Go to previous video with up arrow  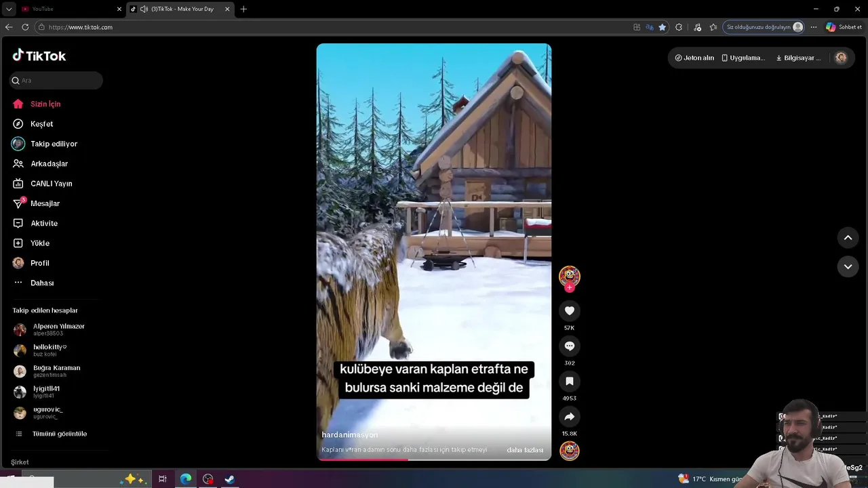(x=848, y=238)
